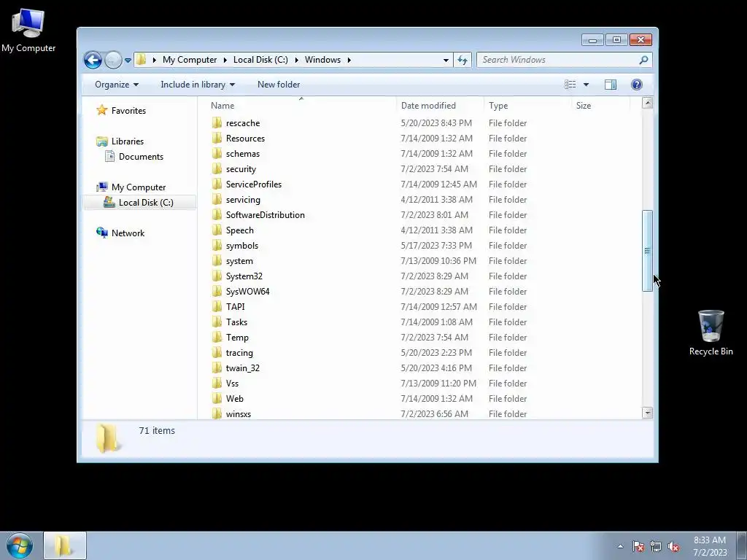Select the twain_32 folder name
This screenshot has width=747, height=560.
pyautogui.click(x=242, y=368)
